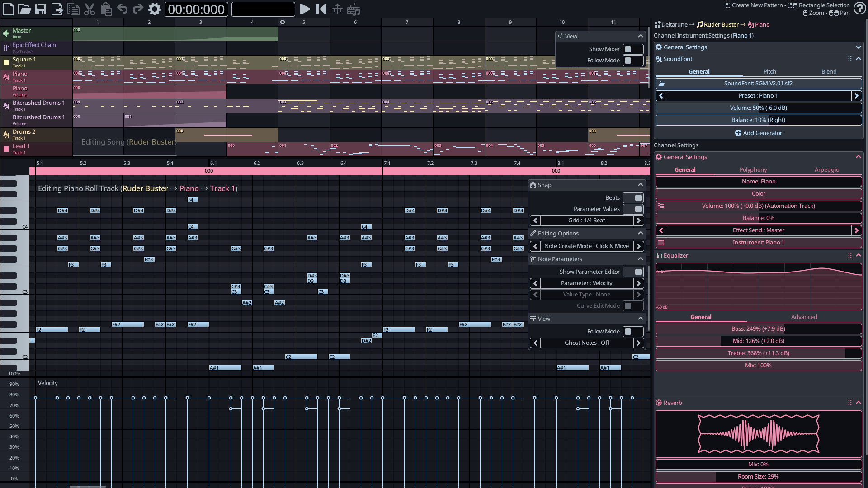The width and height of the screenshot is (868, 488).
Task: Click the Export file icon
Action: pyautogui.click(x=57, y=9)
